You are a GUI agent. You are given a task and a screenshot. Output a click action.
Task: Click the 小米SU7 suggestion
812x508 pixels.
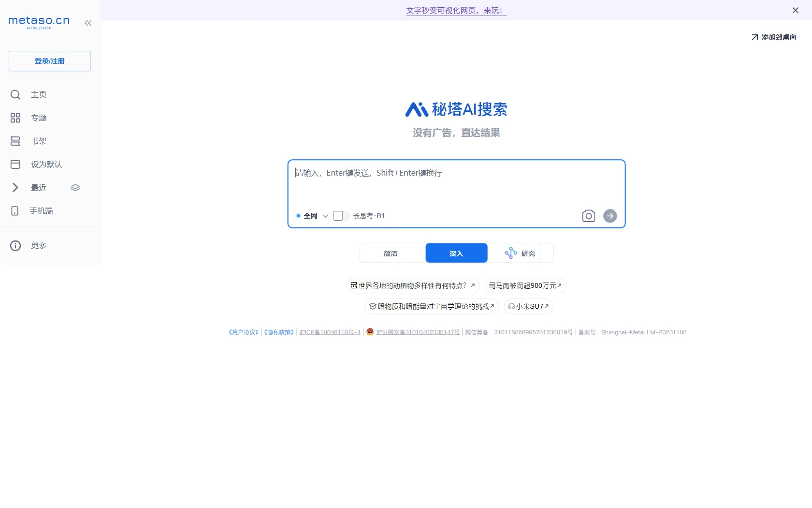tap(529, 307)
